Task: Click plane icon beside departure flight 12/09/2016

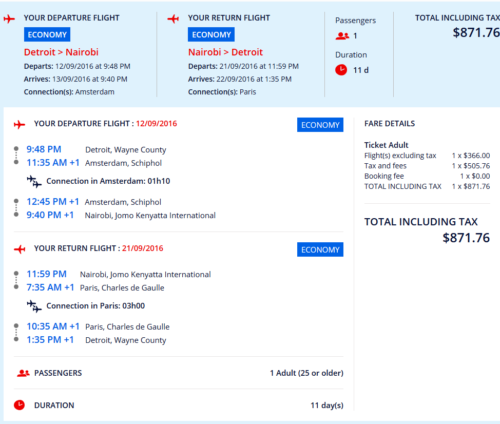Action: coord(19,124)
